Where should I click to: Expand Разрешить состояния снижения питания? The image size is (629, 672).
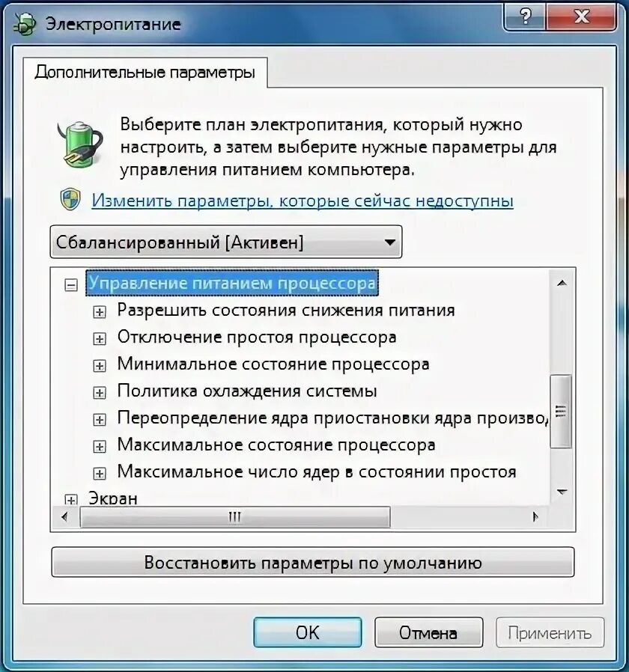(x=100, y=311)
